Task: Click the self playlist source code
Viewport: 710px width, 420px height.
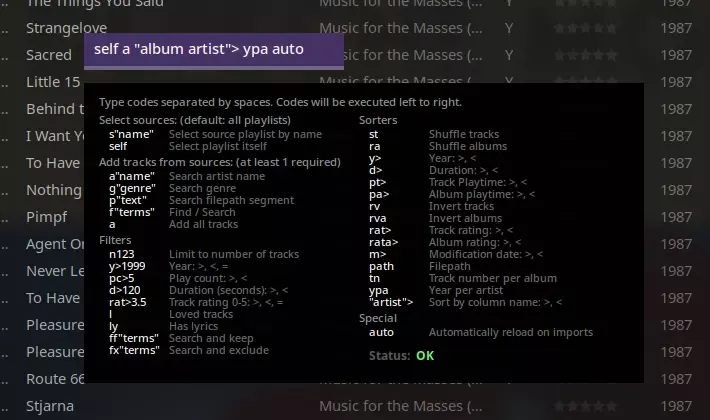Action: click(118, 146)
